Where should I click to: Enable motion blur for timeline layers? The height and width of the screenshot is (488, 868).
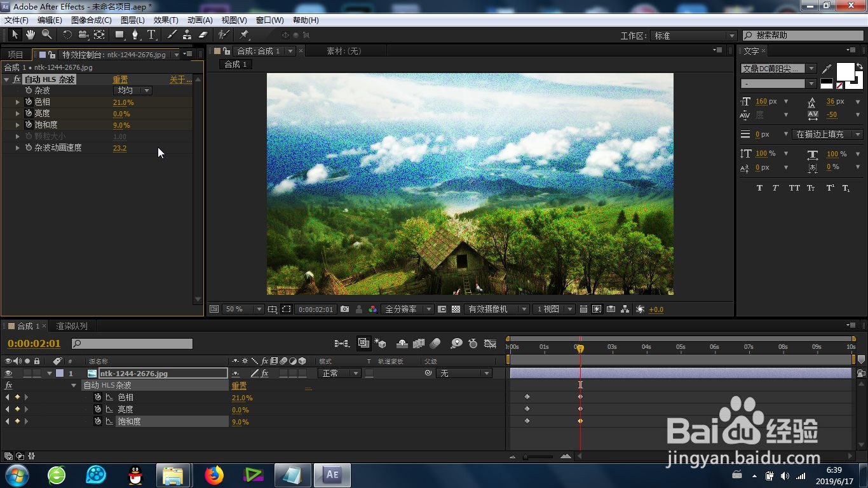click(x=435, y=343)
